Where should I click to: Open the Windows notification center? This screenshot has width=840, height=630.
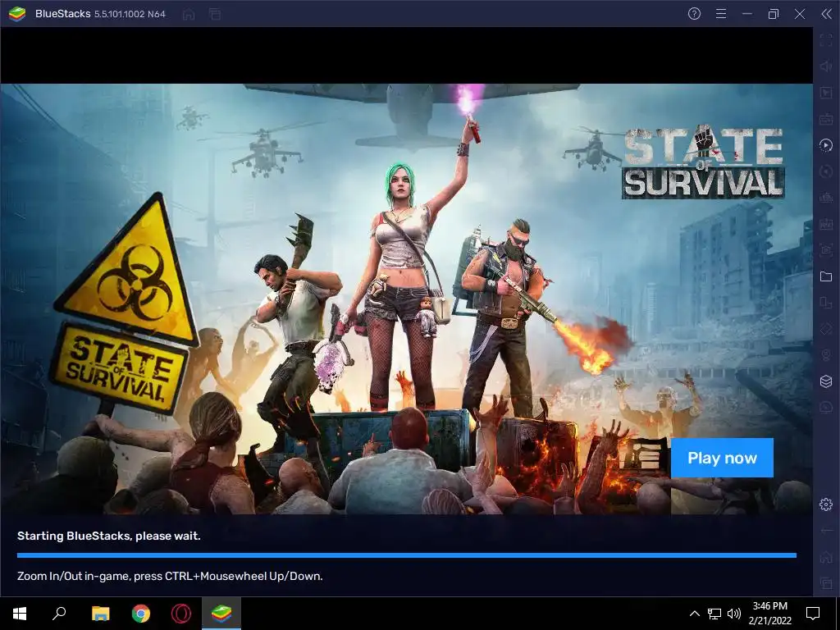(813, 614)
